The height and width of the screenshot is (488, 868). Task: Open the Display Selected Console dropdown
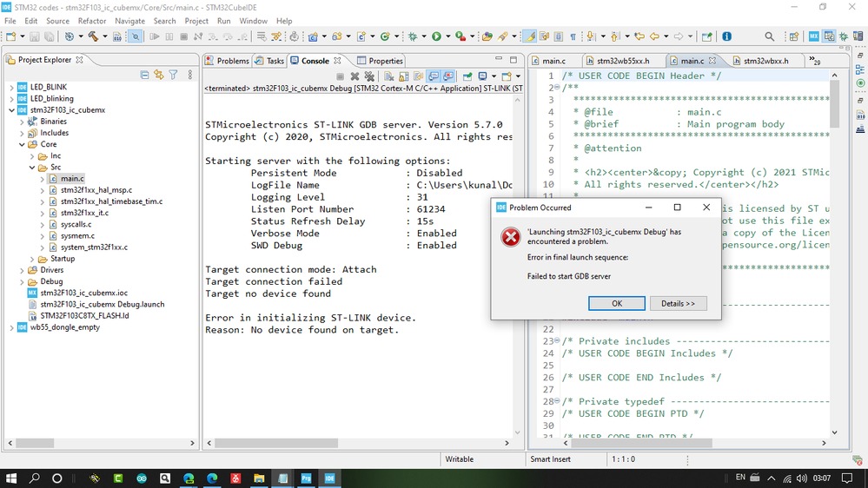click(494, 76)
